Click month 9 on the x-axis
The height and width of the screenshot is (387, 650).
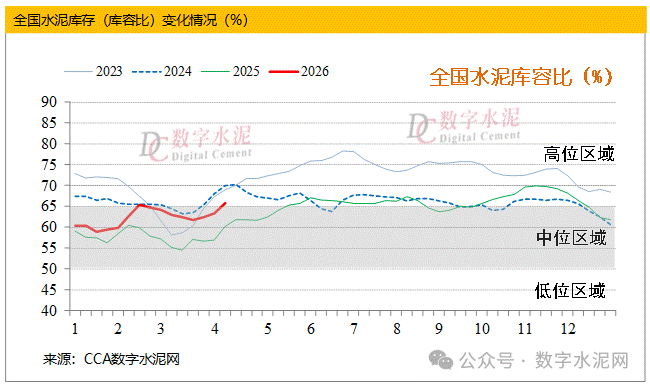pyautogui.click(x=439, y=329)
